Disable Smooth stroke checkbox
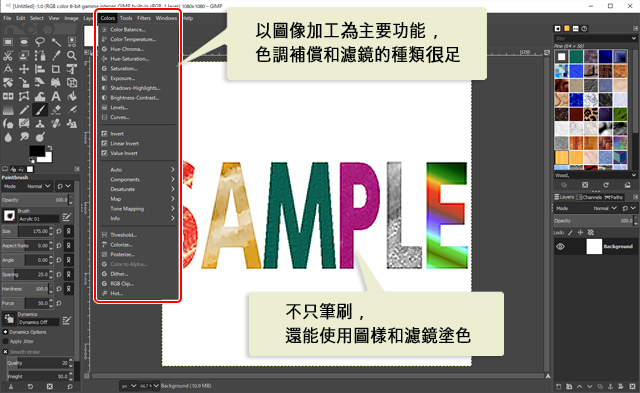 [x=5, y=351]
